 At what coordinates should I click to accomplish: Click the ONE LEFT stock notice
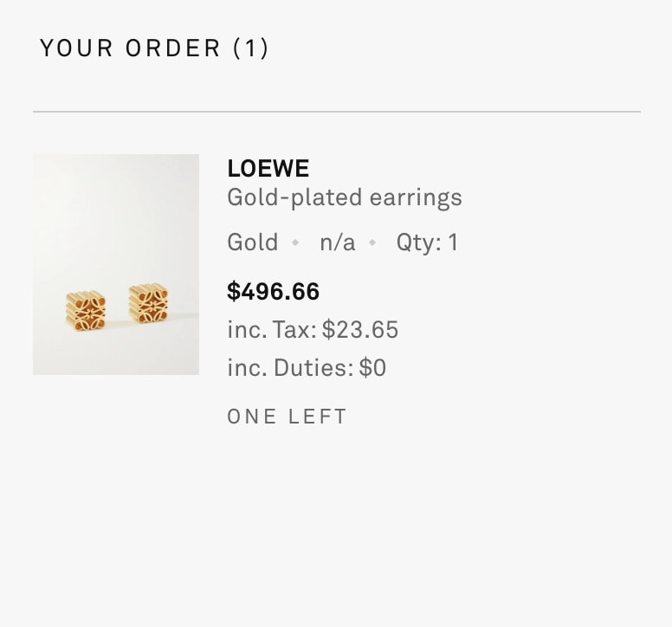pos(287,417)
